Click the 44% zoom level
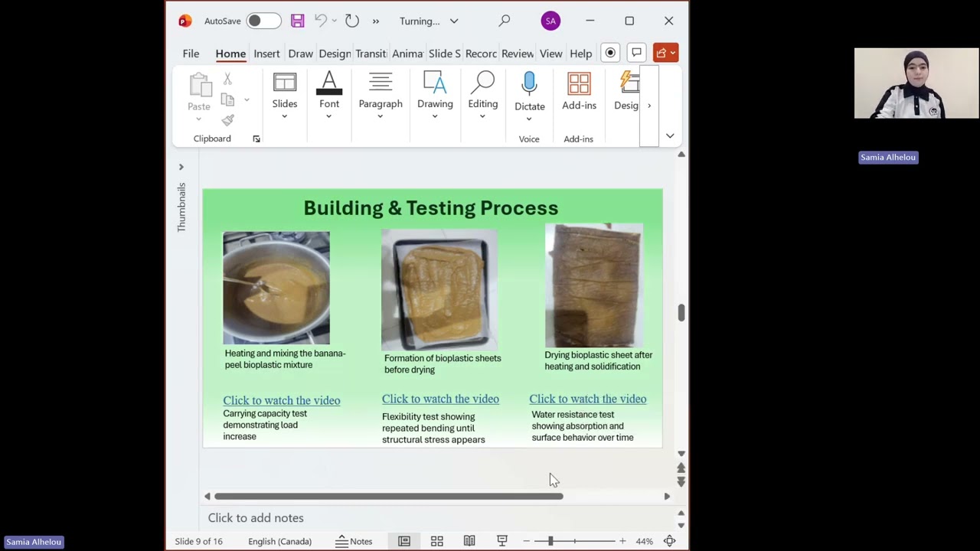Screen dimensions: 980x551 [645, 541]
